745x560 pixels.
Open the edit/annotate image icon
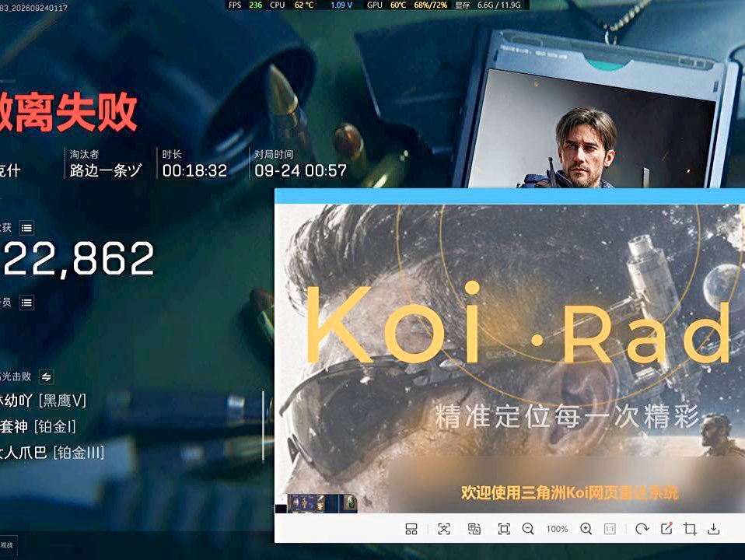[666, 529]
